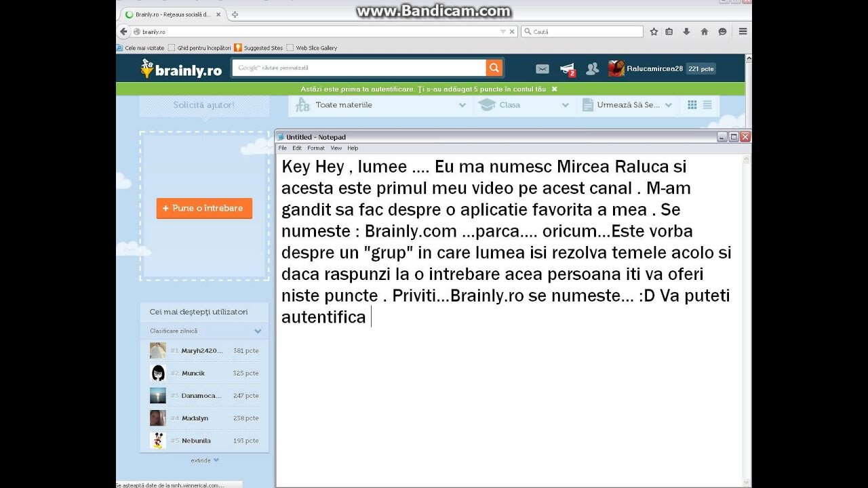The image size is (868, 488).
Task: Close the Untitled - Notepad window
Action: tap(745, 137)
